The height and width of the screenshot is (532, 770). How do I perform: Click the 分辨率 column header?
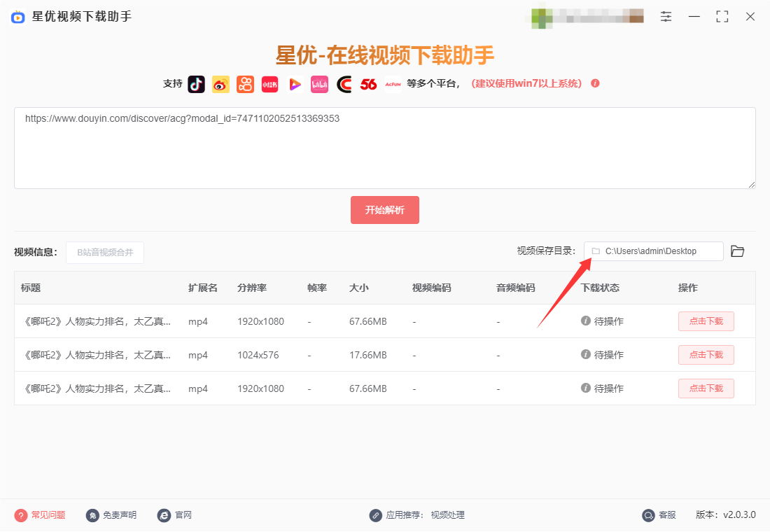click(x=252, y=288)
